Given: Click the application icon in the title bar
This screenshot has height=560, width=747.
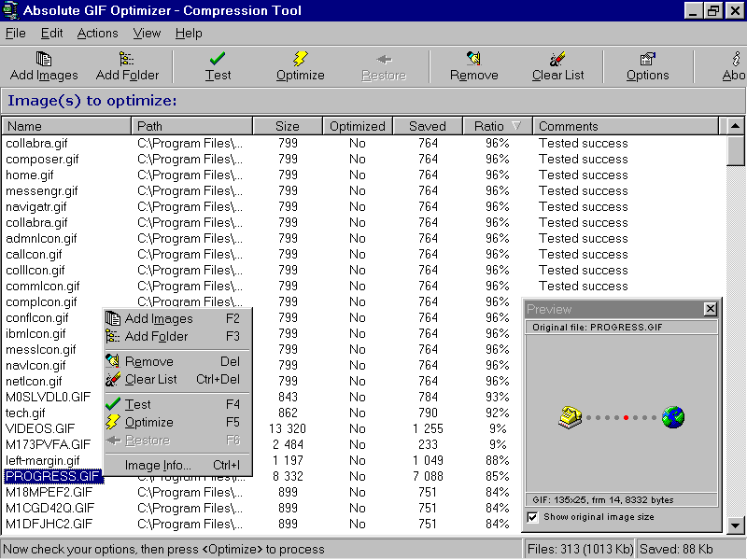Looking at the screenshot, I should [x=9, y=10].
